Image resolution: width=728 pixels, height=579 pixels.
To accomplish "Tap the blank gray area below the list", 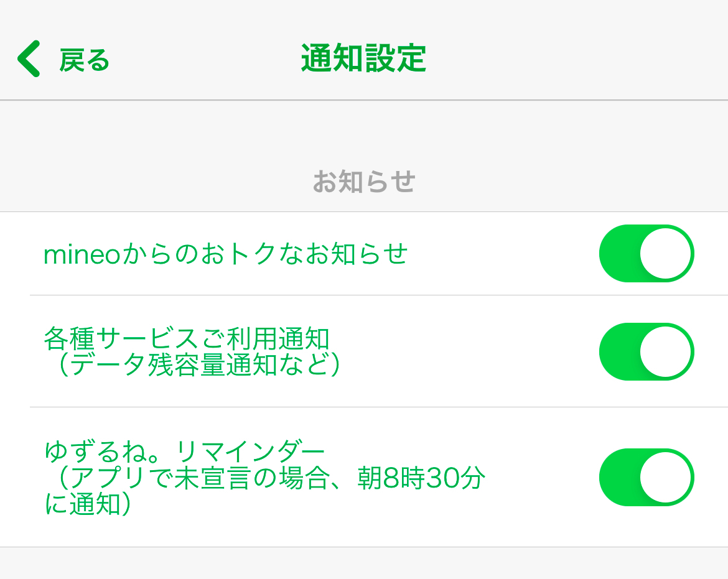I will coord(363,563).
